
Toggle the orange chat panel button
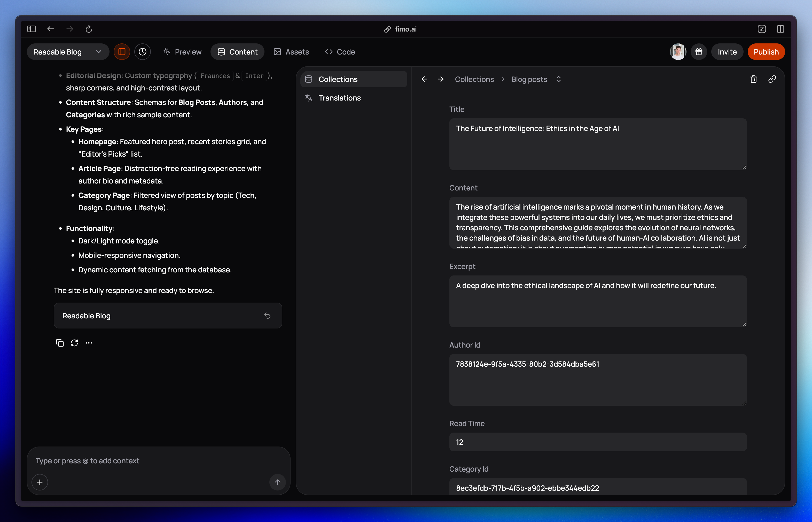pos(122,52)
